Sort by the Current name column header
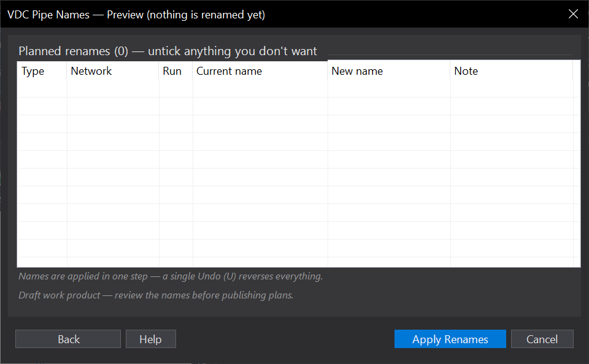The height and width of the screenshot is (364, 589). pos(260,70)
